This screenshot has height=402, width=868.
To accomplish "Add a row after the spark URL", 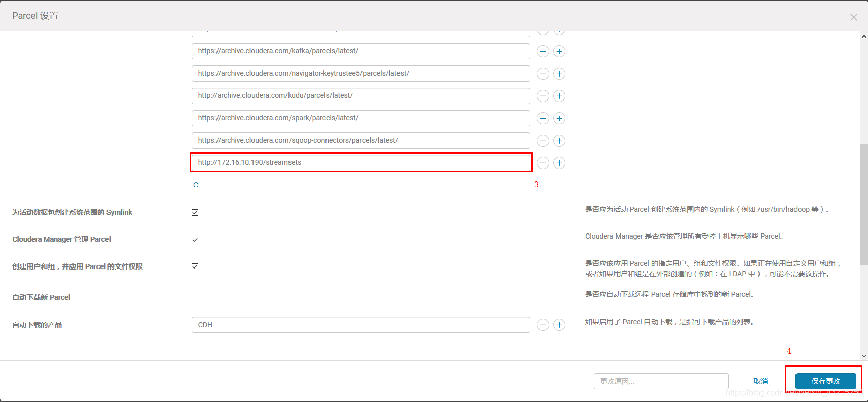I will (x=559, y=118).
